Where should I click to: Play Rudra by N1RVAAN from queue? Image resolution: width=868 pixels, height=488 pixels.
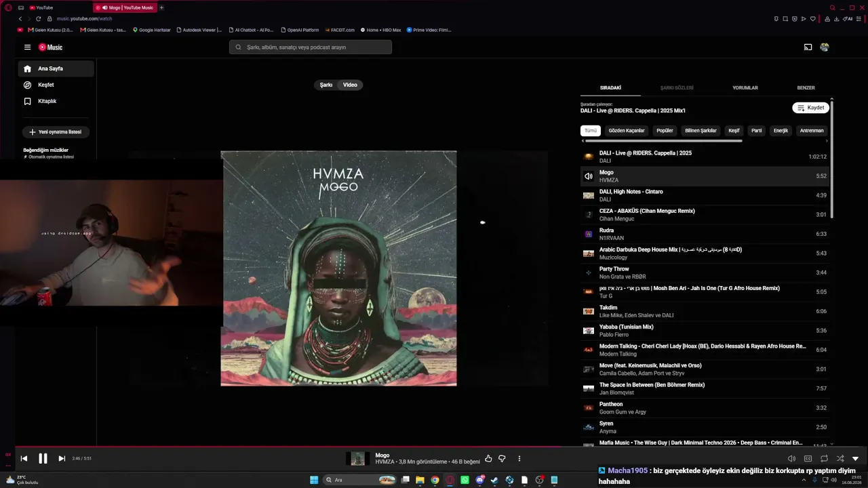[705, 234]
